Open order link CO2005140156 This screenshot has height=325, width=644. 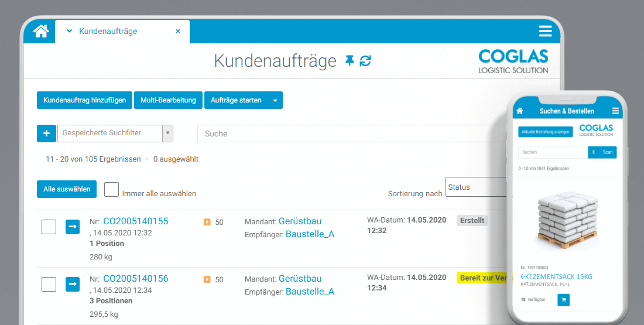(136, 279)
